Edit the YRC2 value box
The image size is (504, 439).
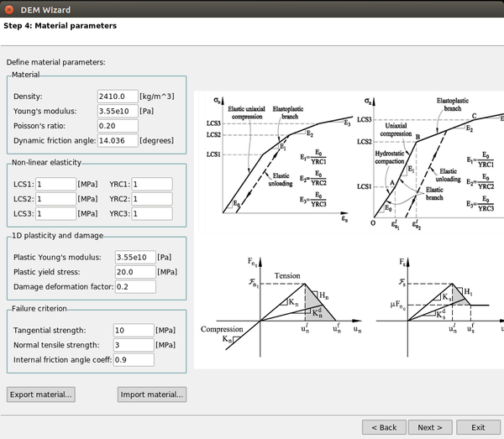151,199
